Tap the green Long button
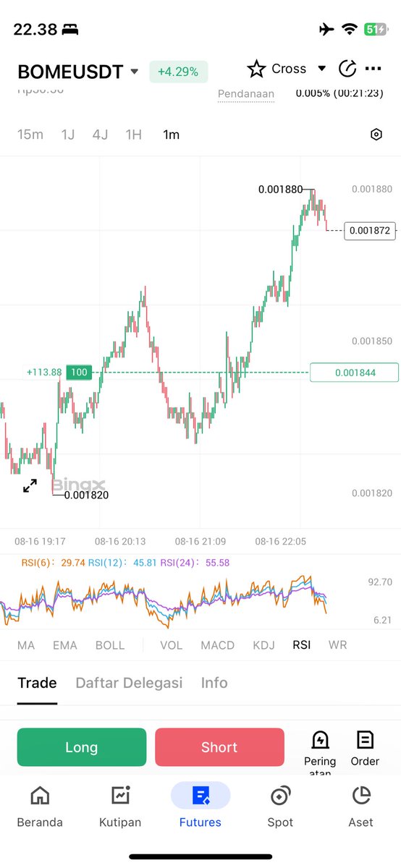This screenshot has width=401, height=868. (x=82, y=747)
